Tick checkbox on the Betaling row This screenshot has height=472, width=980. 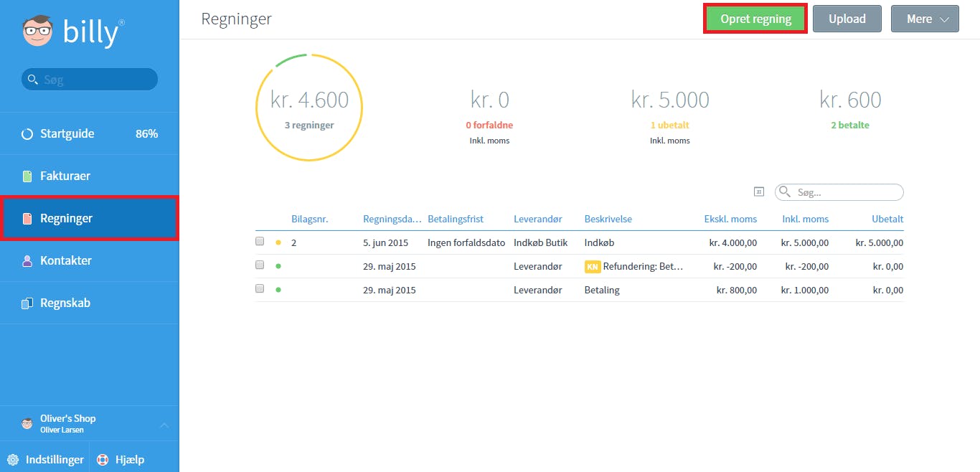click(x=260, y=289)
